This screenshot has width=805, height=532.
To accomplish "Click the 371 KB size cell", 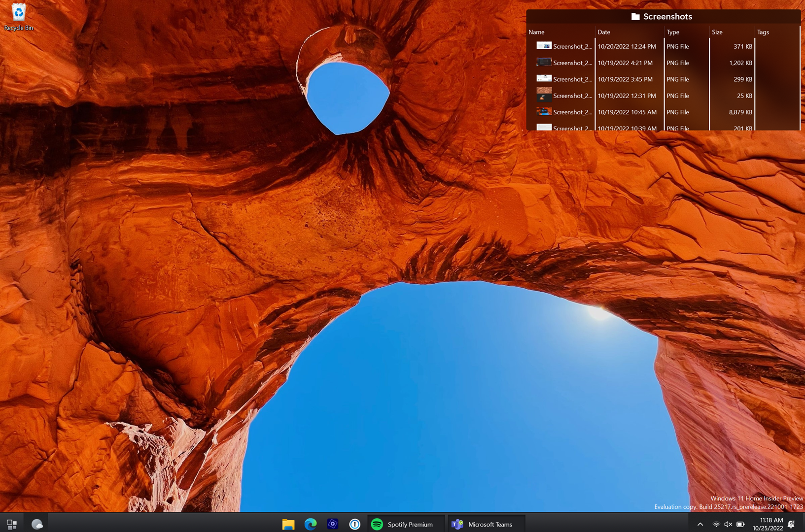I will 742,46.
